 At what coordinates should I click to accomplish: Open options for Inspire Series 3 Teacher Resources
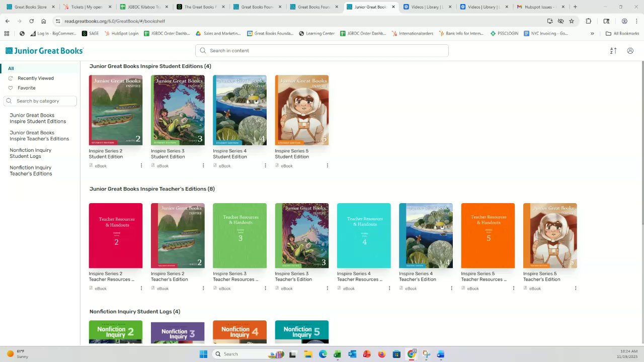click(265, 288)
